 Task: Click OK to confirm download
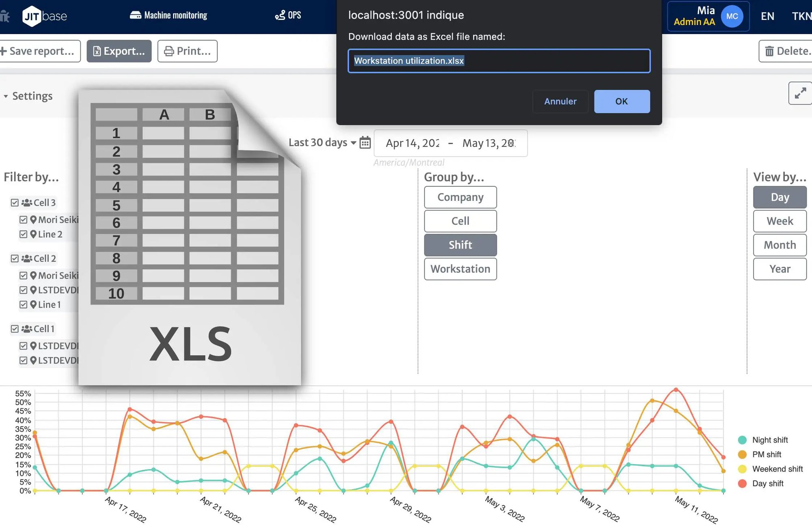pos(621,101)
